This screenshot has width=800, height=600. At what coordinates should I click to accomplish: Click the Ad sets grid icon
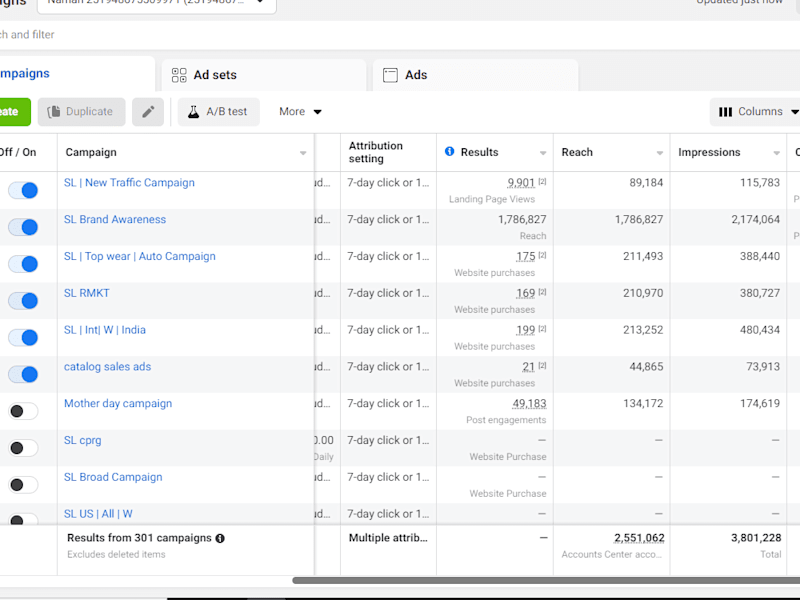[179, 75]
